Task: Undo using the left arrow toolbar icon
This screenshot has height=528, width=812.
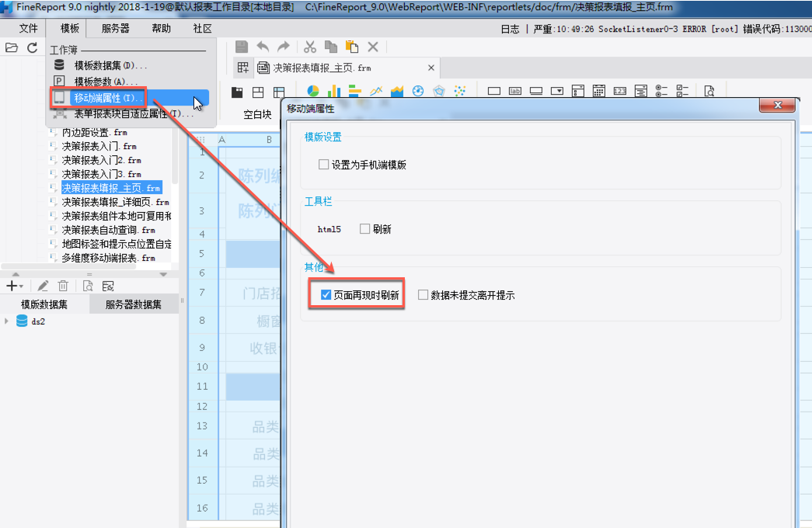Action: (x=263, y=47)
